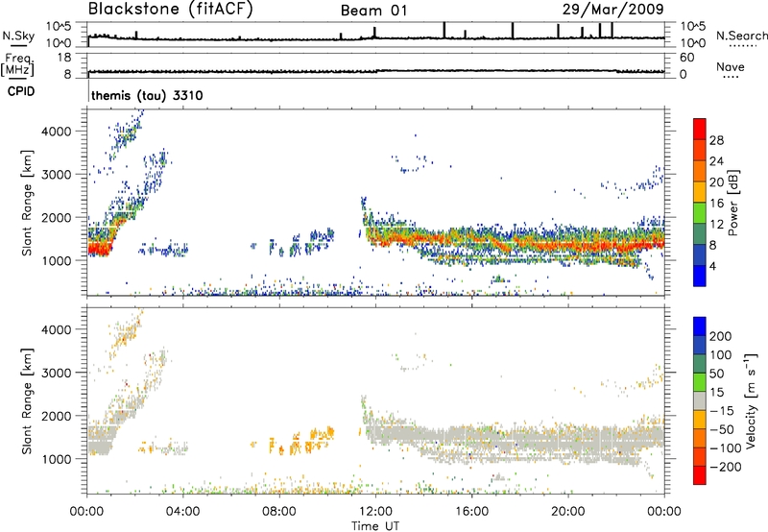The image size is (768, 532).
Task: Pick the red top segment of power colorbar
Action: (x=700, y=129)
